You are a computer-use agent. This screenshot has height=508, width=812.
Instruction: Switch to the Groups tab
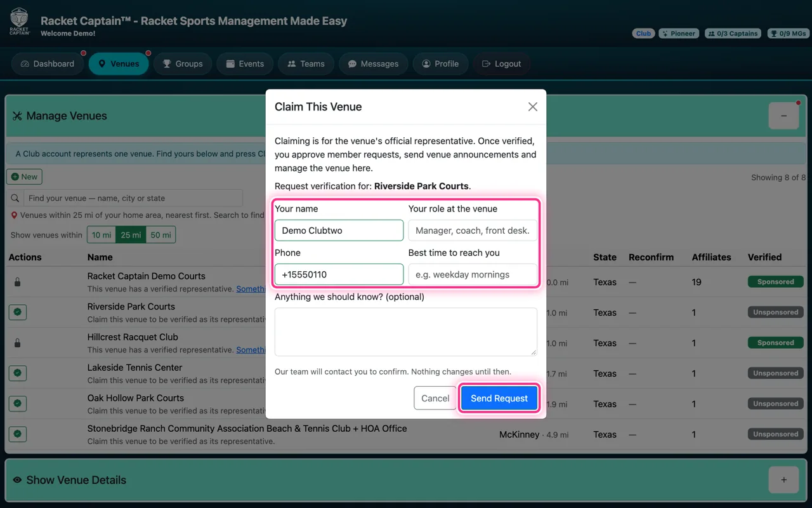coord(183,63)
